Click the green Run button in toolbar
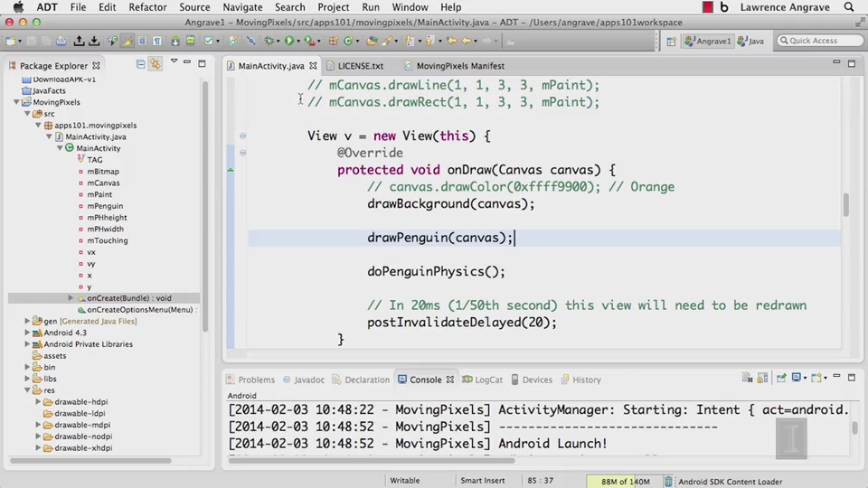 (x=290, y=41)
